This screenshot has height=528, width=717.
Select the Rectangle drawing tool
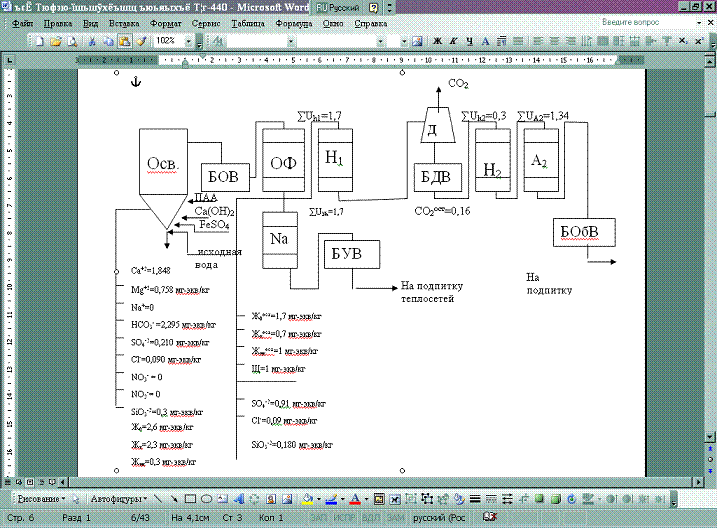189,498
